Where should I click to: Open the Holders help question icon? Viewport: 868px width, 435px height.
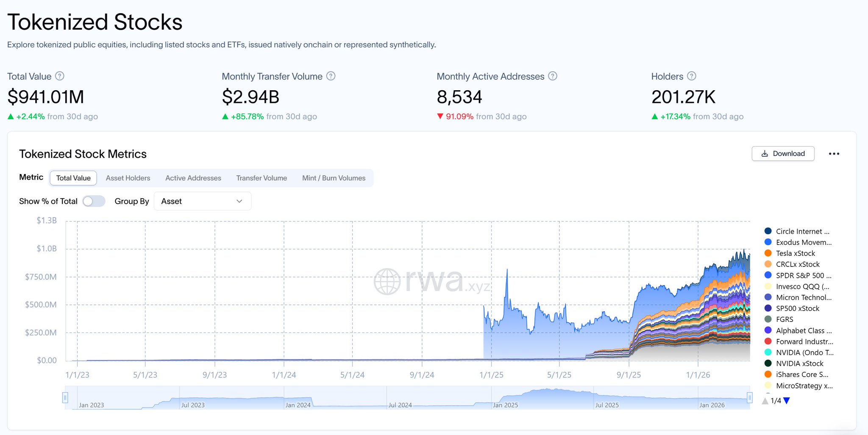point(692,76)
